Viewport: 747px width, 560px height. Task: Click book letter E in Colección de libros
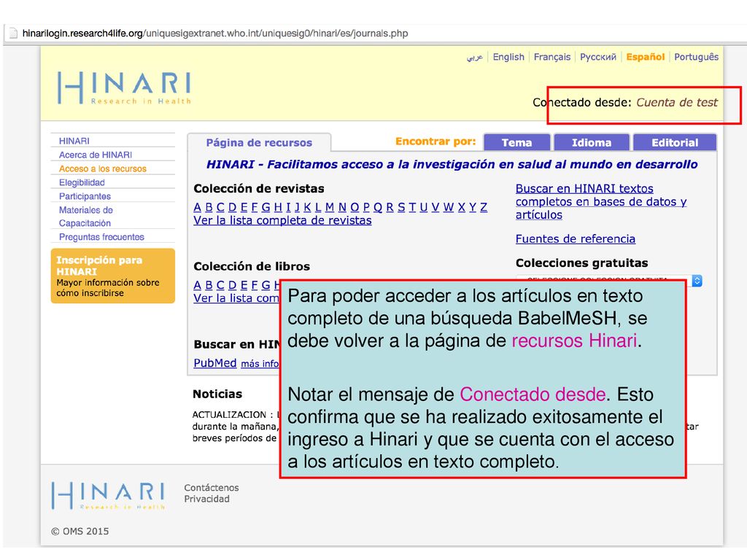pos(244,285)
